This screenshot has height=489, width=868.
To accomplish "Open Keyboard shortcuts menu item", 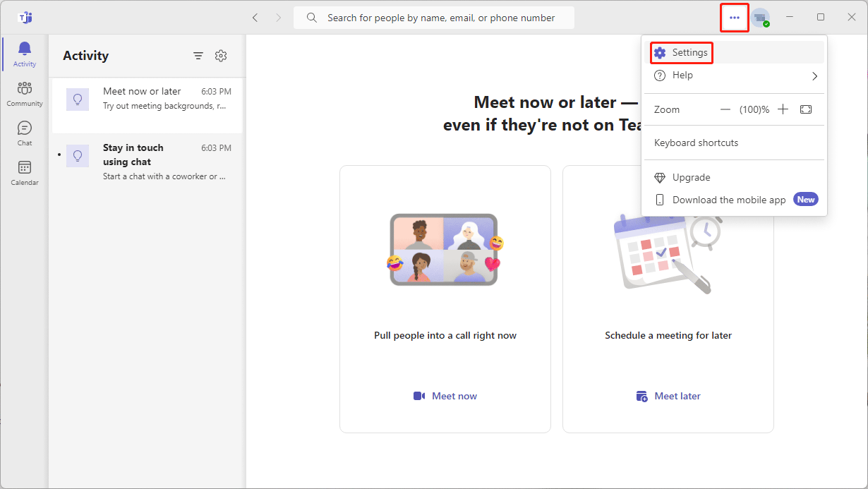I will tap(696, 143).
